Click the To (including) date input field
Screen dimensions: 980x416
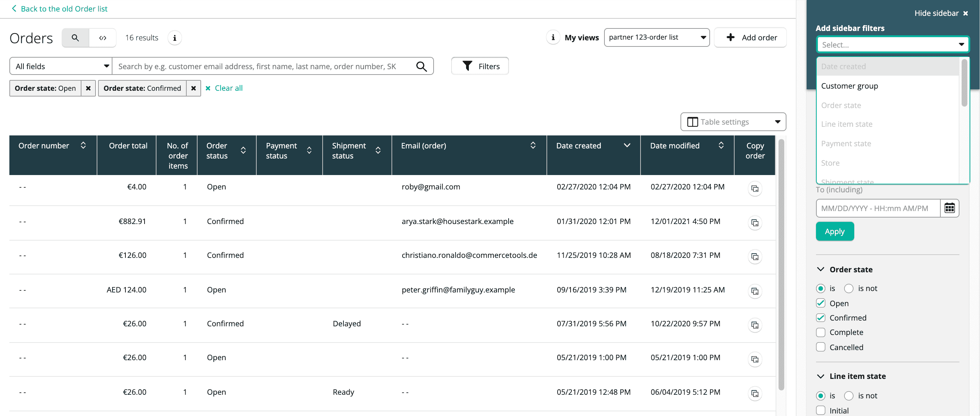coord(878,208)
